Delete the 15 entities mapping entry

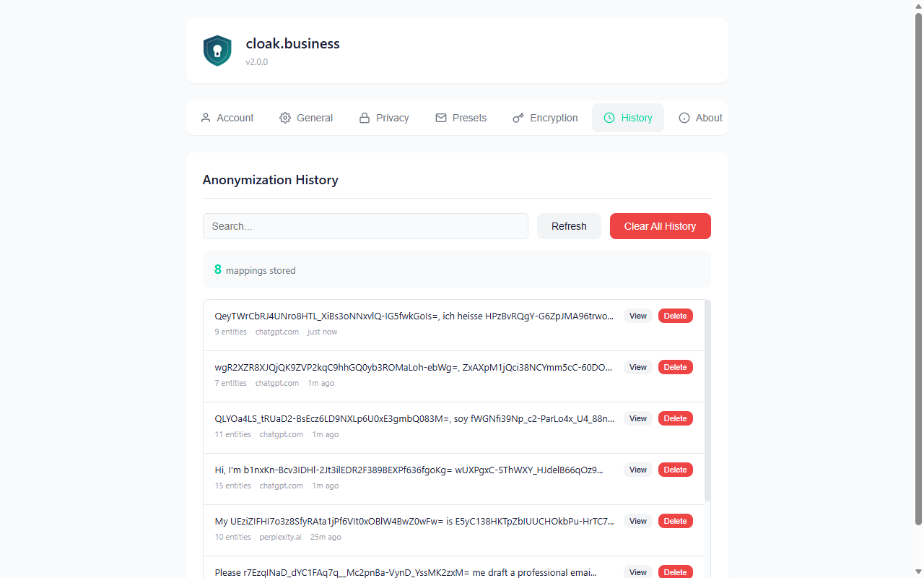(675, 470)
